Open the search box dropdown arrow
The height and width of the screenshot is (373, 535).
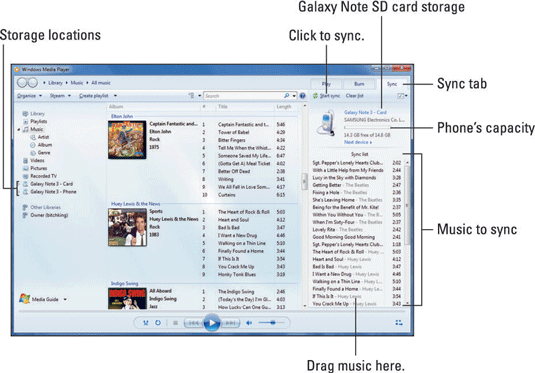[294, 96]
